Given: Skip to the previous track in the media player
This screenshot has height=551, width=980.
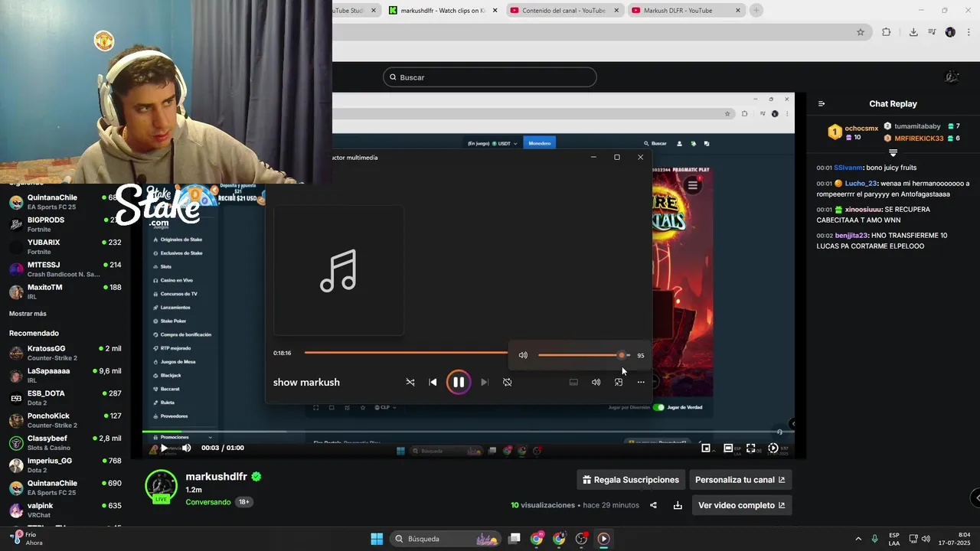Looking at the screenshot, I should click(x=433, y=382).
